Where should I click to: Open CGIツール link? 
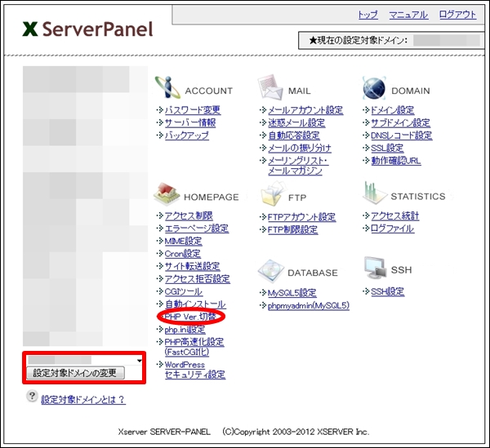pyautogui.click(x=184, y=291)
